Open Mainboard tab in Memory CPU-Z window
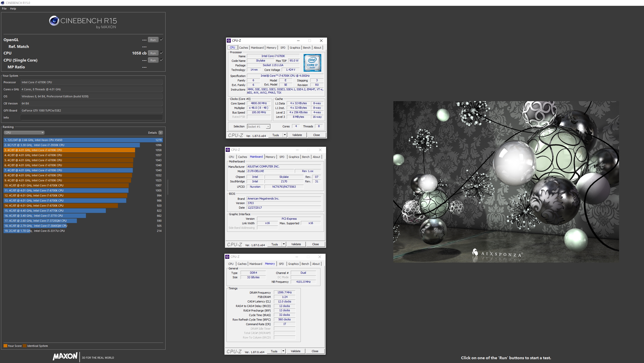The width and height of the screenshot is (644, 363). [x=256, y=264]
